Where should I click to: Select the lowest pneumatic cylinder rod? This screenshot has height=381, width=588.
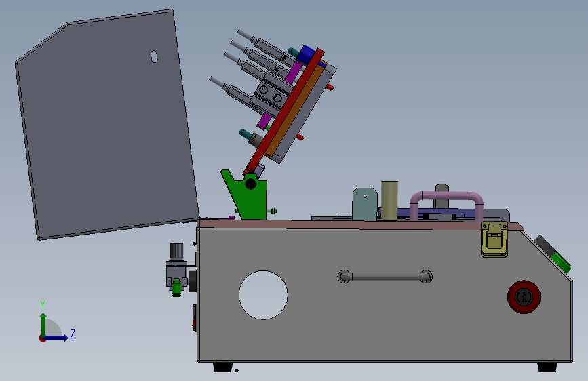pos(218,83)
